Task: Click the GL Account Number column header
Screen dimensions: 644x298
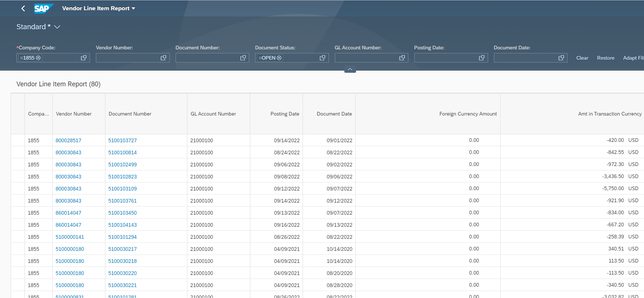Action: (x=218, y=114)
